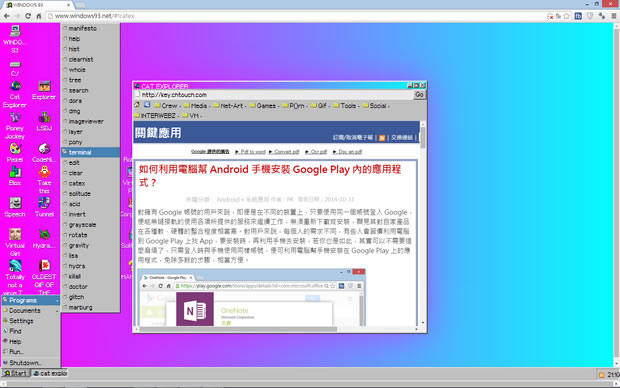620x388 pixels.
Task: Open the LSDJ desktop icon
Action: 44,121
